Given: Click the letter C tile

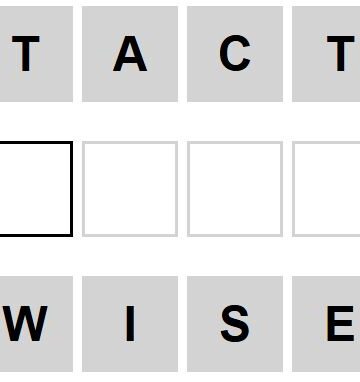Looking at the screenshot, I should pos(235,54).
